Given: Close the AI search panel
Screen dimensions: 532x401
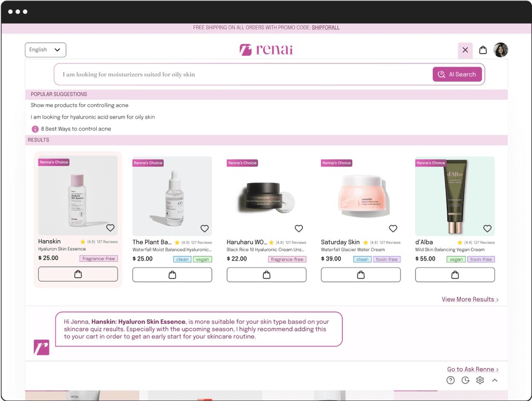Looking at the screenshot, I should pyautogui.click(x=465, y=50).
